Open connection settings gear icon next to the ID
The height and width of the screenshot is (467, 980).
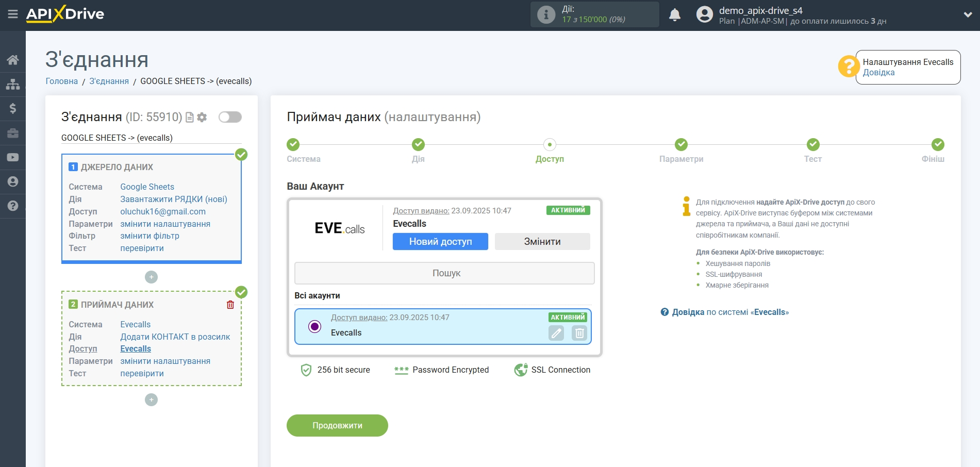pyautogui.click(x=202, y=118)
